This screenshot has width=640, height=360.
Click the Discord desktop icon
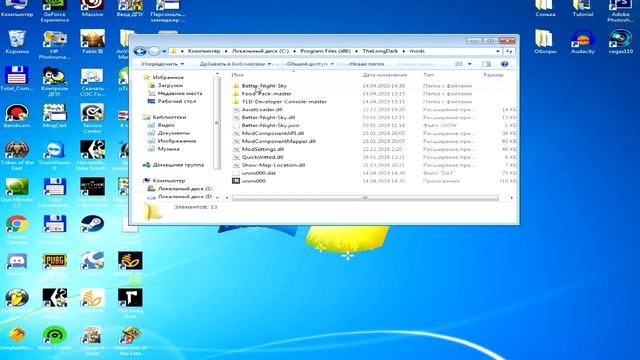pyautogui.click(x=17, y=264)
